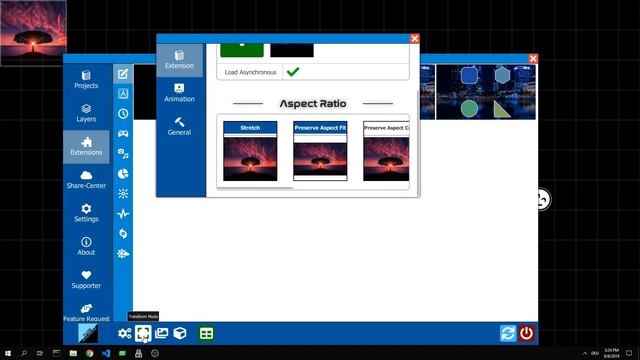Select the blue rounded square shape
The height and width of the screenshot is (360, 640).
(x=469, y=76)
